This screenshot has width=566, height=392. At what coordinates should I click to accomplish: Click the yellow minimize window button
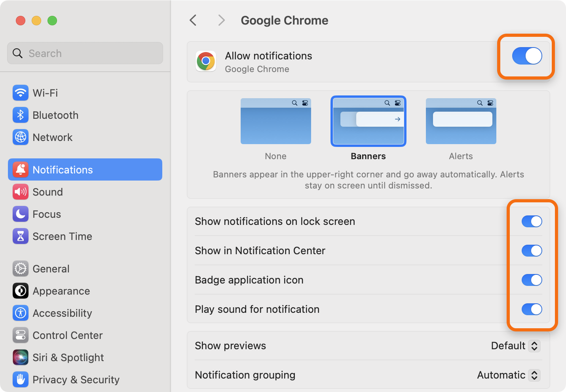click(36, 21)
